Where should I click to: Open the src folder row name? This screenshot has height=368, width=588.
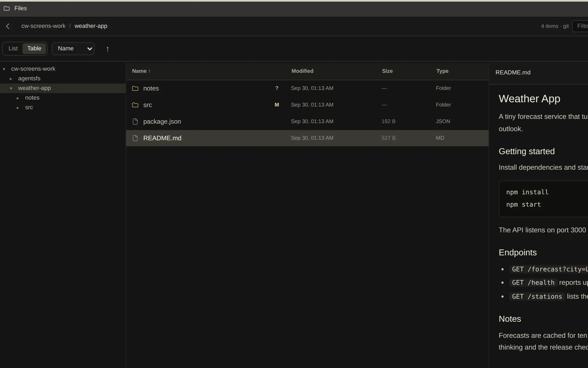pyautogui.click(x=148, y=105)
